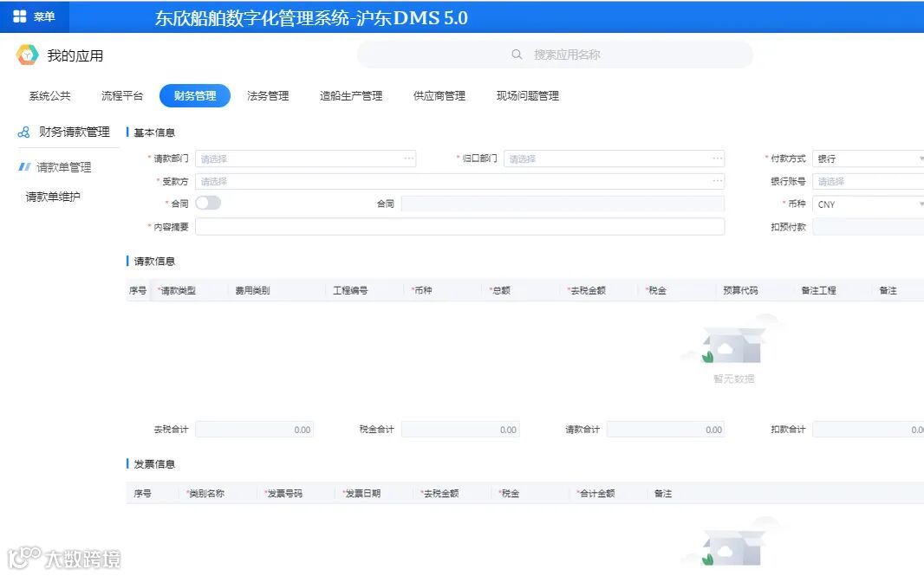Image resolution: width=924 pixels, height=576 pixels.
Task: Focus the 搜索应用名称 search box
Action: point(555,55)
